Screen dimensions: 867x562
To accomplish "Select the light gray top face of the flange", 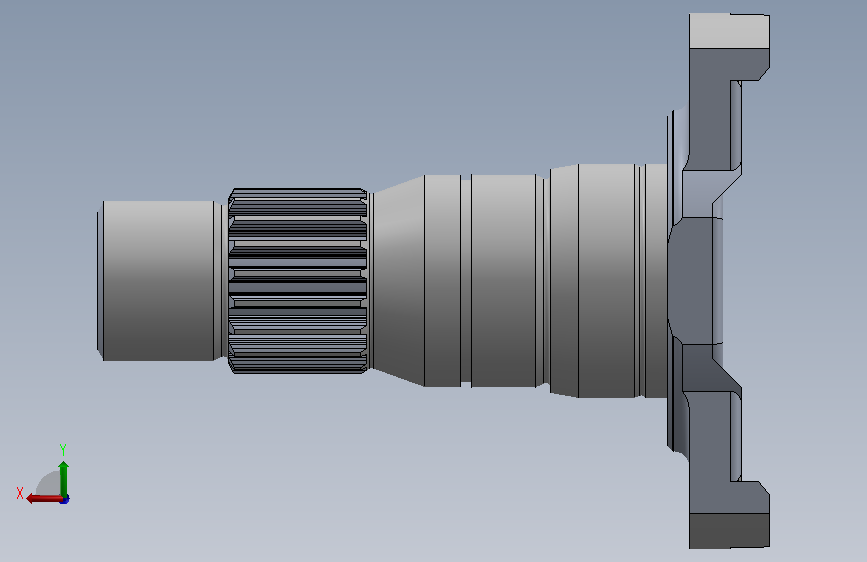I will tap(729, 31).
